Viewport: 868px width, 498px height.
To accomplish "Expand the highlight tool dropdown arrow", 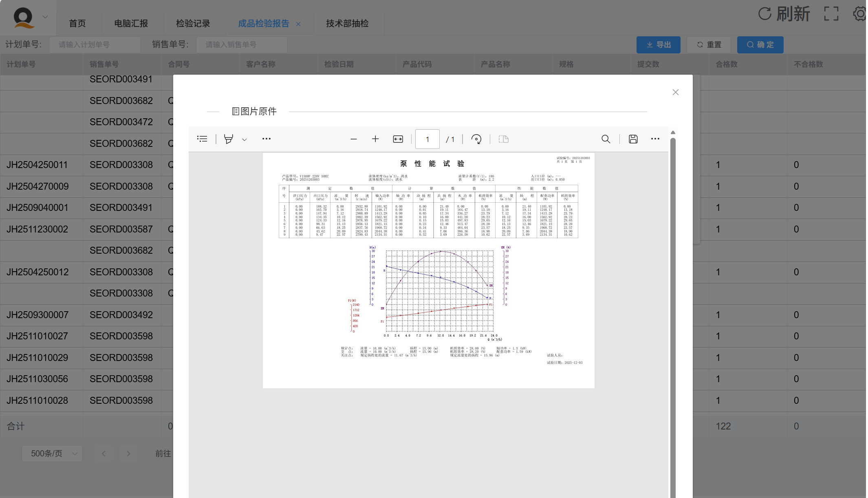I will click(245, 139).
